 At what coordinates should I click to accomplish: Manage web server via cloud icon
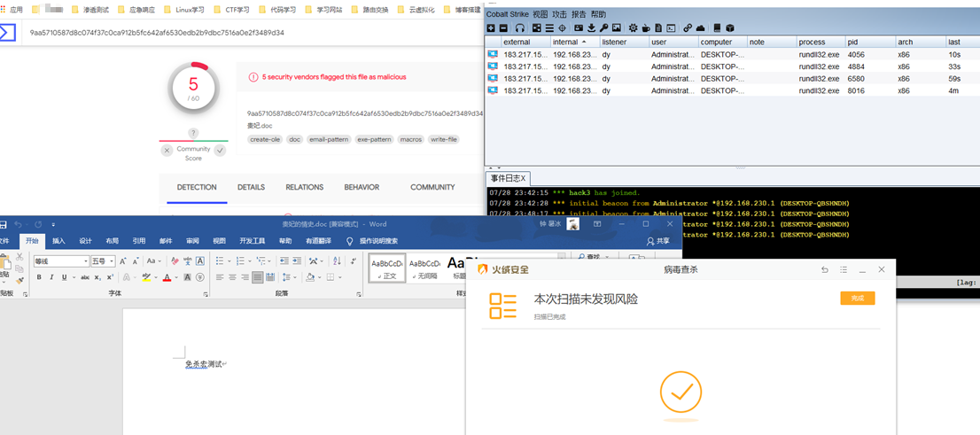click(701, 28)
